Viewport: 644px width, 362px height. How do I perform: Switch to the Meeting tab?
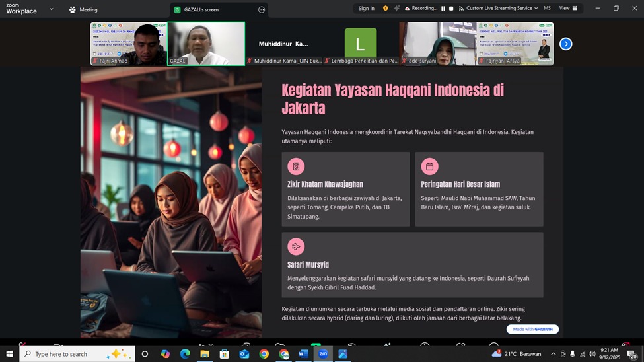click(83, 9)
